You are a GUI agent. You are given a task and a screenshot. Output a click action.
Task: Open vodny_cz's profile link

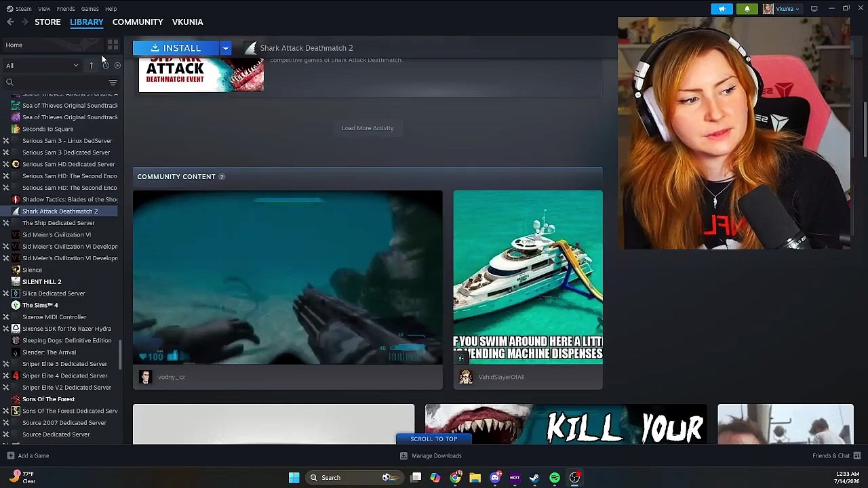pos(171,377)
